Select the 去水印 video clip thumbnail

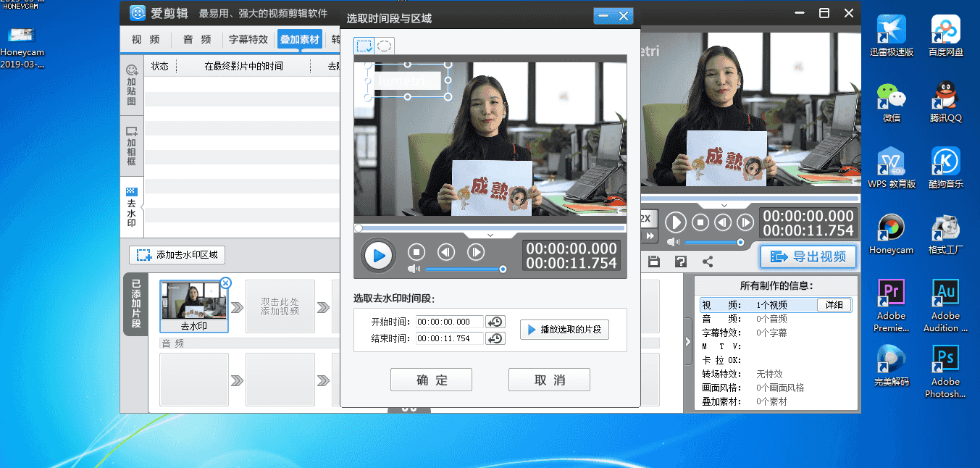pos(193,306)
